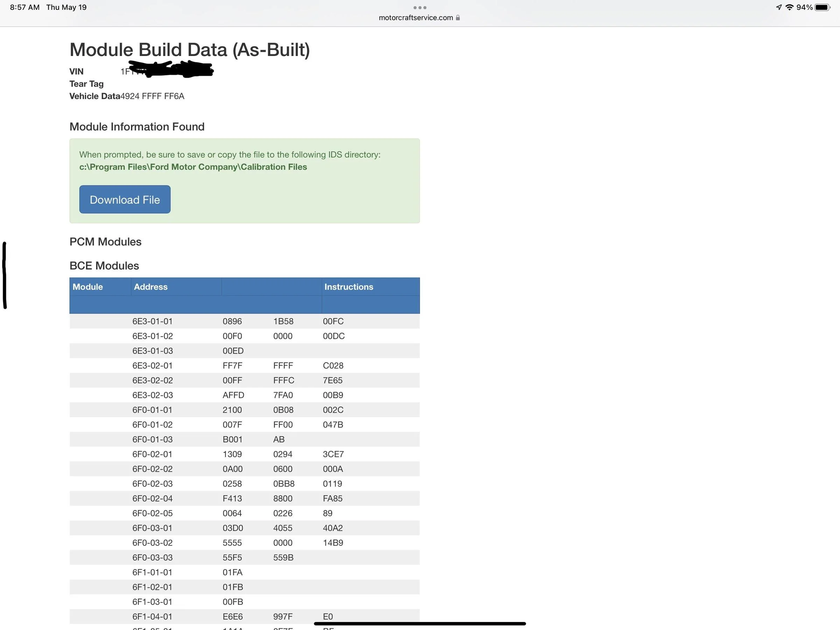
Task: Click the Instructions column header
Action: (348, 287)
